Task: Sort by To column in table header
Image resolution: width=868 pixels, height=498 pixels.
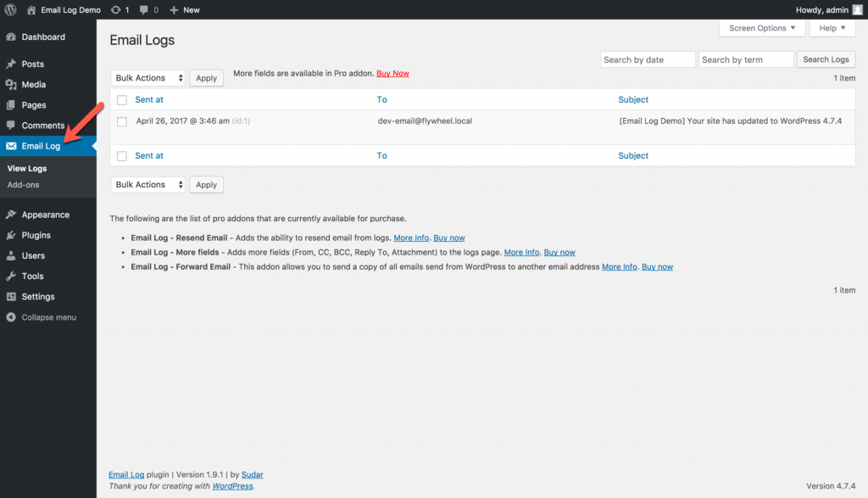Action: pos(382,100)
